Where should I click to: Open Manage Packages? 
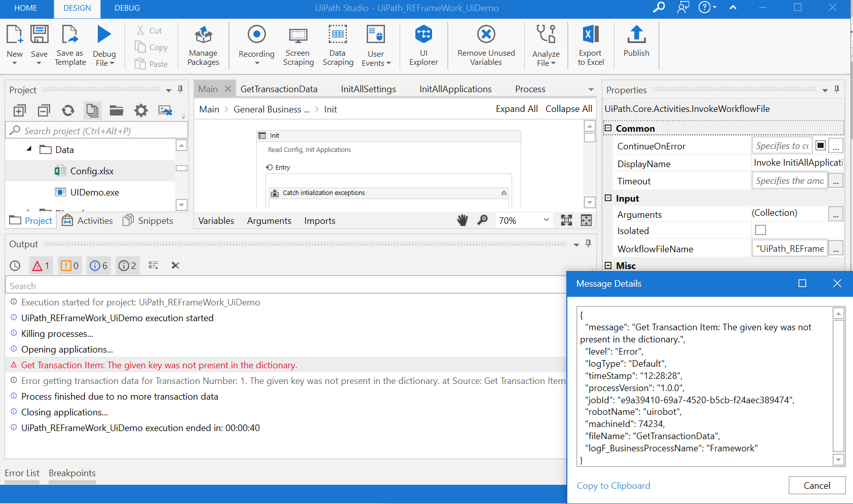click(203, 46)
